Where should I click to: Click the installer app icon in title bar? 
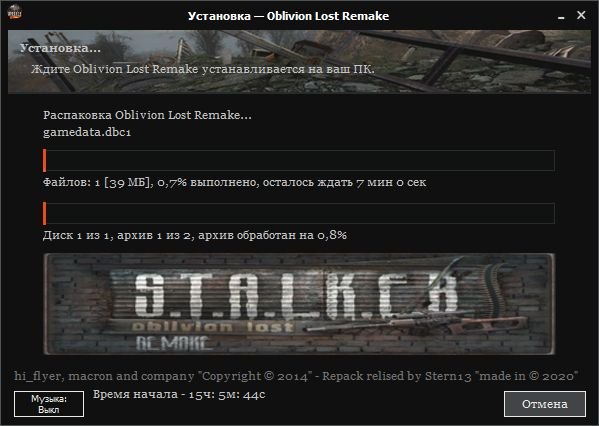coord(15,12)
